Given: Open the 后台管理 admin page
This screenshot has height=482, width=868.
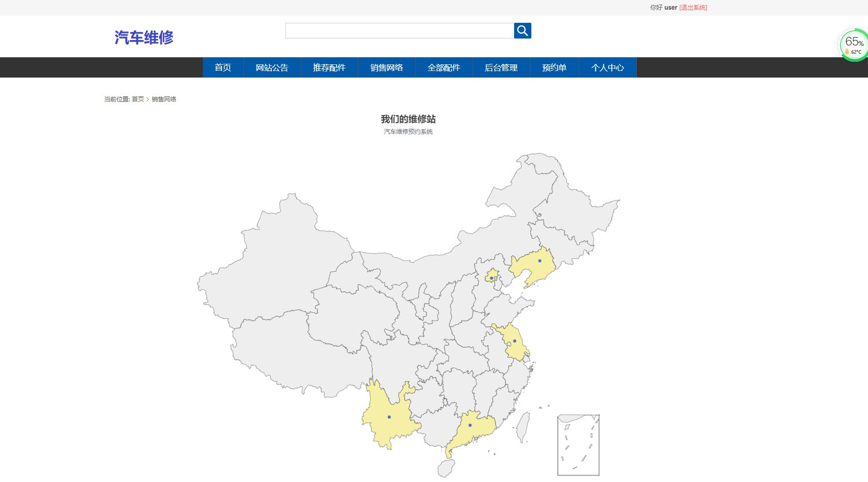Looking at the screenshot, I should pyautogui.click(x=501, y=67).
